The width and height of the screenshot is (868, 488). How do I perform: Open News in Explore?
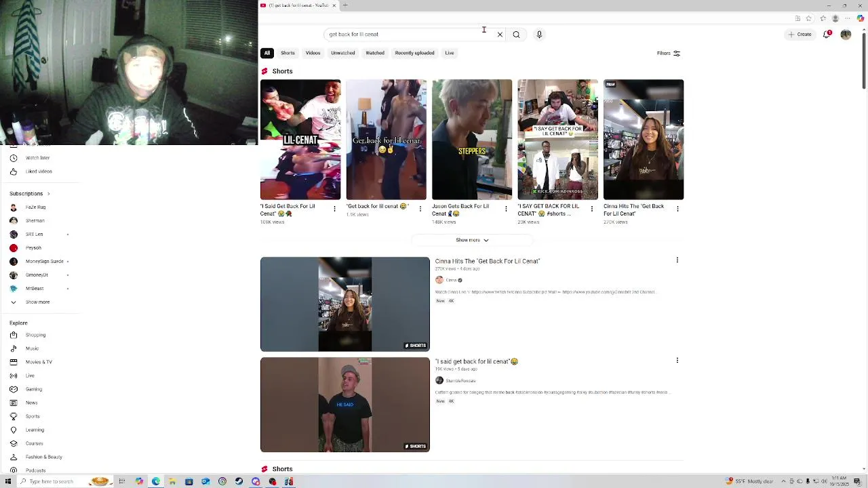point(32,403)
